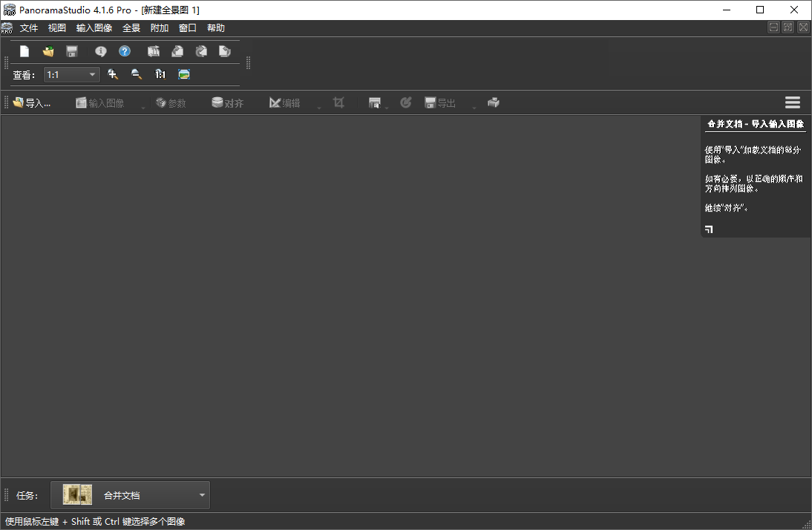Open the 查看 zoom level dropdown
The height and width of the screenshot is (530, 812).
click(71, 75)
